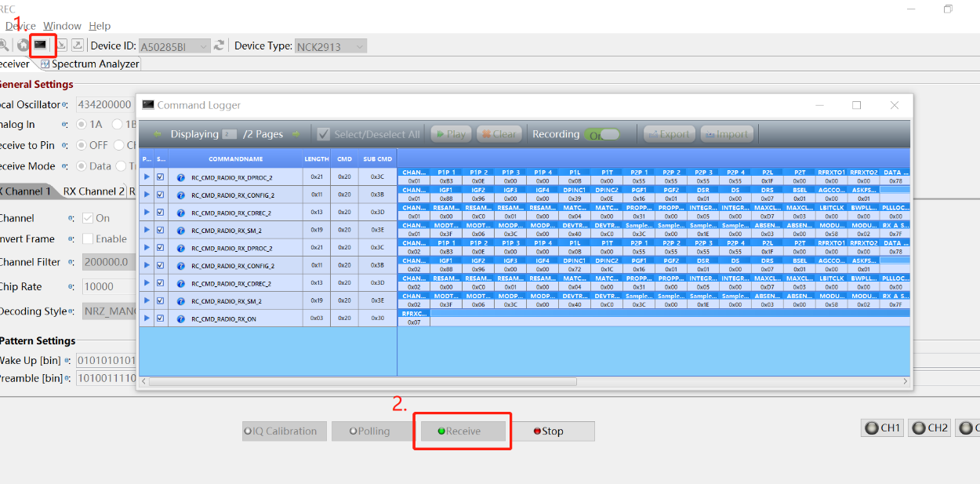This screenshot has height=484, width=980.
Task: Go to next page using green arrow
Action: click(x=296, y=134)
